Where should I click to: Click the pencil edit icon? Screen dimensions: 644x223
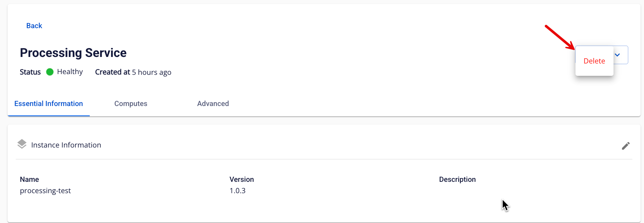626,146
